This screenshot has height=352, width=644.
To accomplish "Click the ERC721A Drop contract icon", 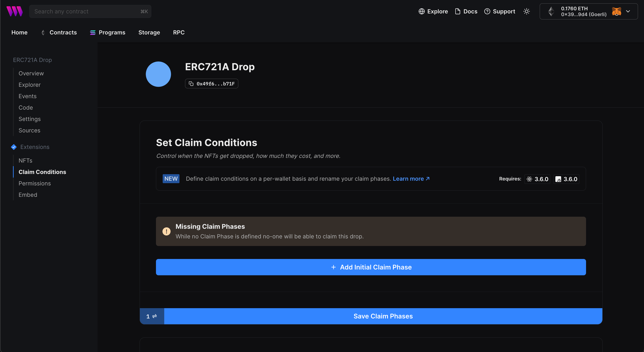I will pos(159,74).
